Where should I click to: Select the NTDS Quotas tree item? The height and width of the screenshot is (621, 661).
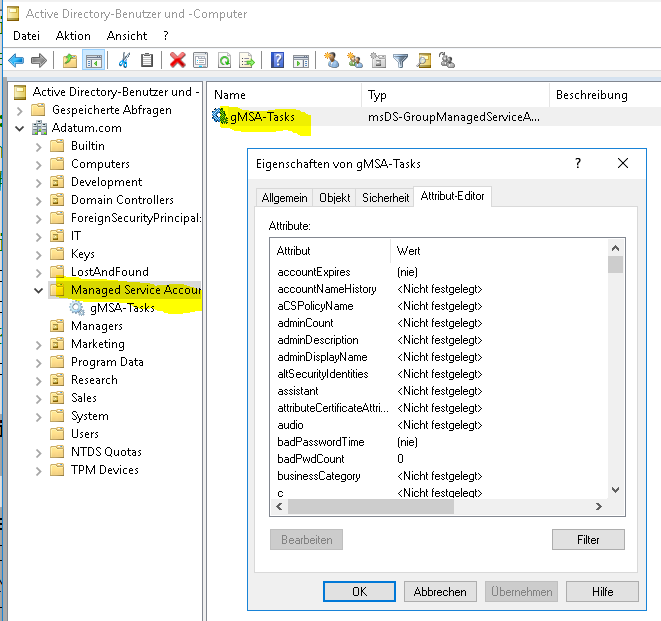(x=106, y=452)
